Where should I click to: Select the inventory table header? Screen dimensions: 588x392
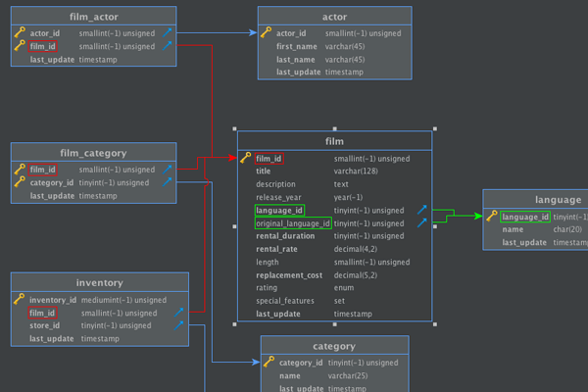tap(99, 283)
